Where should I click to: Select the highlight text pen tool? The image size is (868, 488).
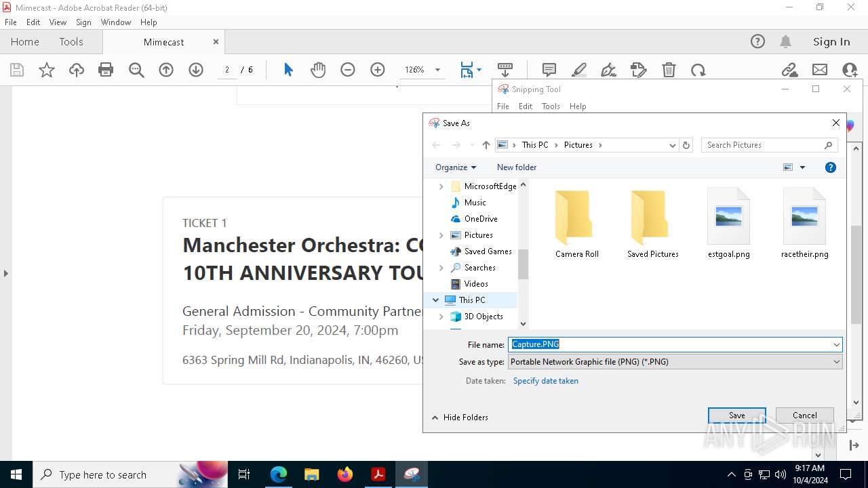(579, 70)
